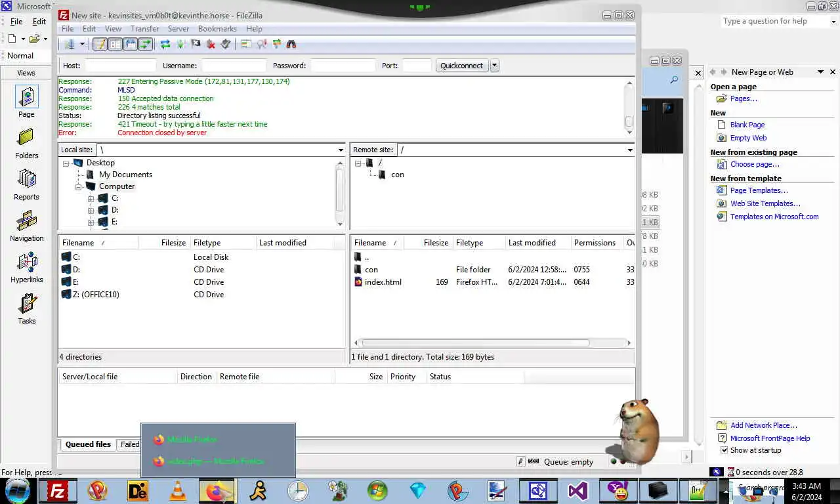
Task: Open the FileZilla Site Manager icon
Action: pos(69,44)
